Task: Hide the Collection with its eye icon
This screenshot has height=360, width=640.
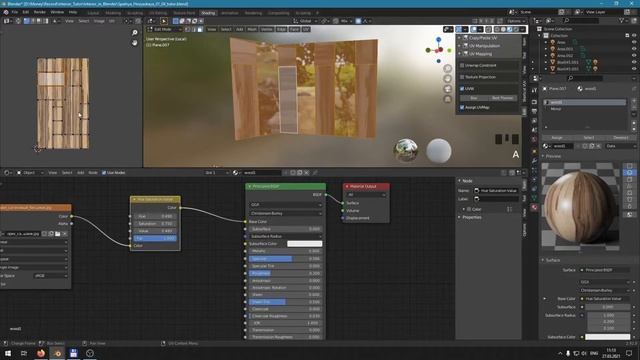Action: tap(634, 36)
